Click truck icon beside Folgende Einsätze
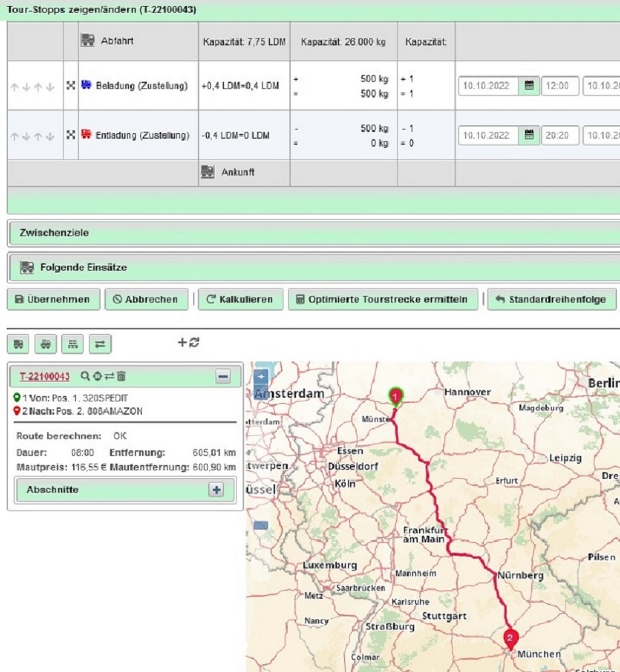Screen dimensions: 620x672 click(x=27, y=268)
